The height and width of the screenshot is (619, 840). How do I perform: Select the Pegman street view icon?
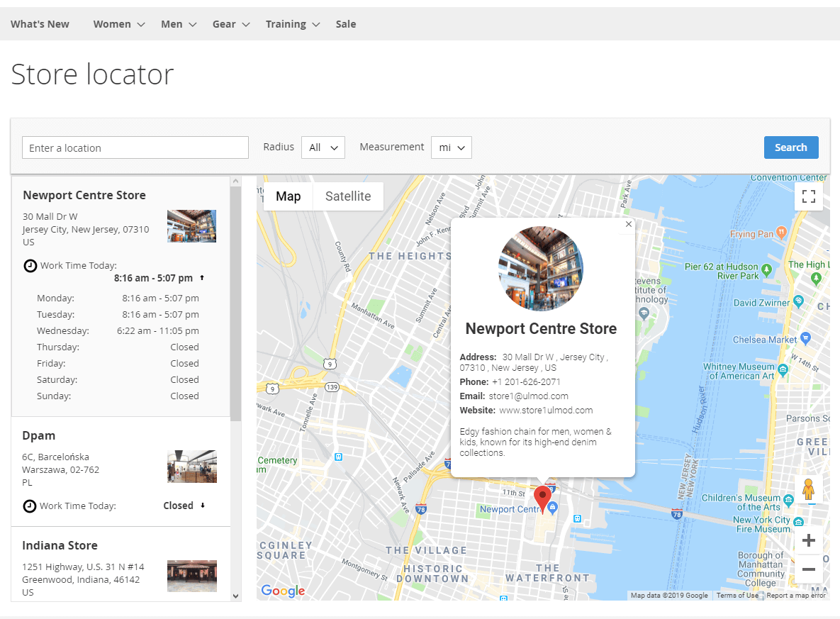point(808,489)
